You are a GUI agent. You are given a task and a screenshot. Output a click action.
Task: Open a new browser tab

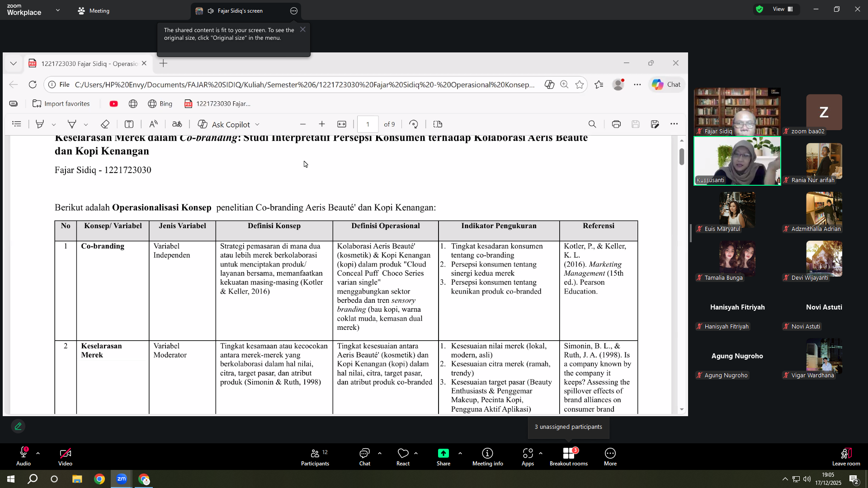164,63
